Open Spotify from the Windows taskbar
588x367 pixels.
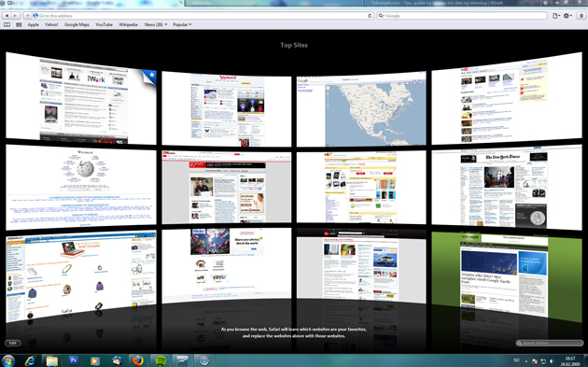click(161, 360)
